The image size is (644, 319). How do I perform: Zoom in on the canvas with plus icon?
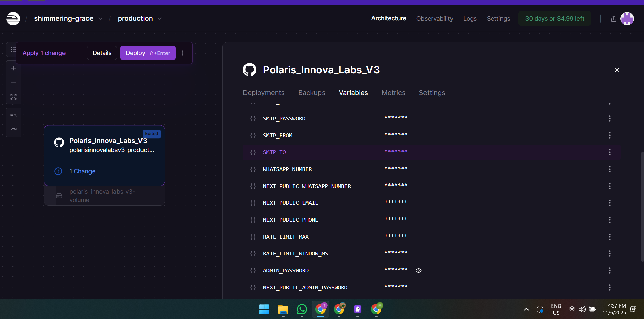coord(14,68)
